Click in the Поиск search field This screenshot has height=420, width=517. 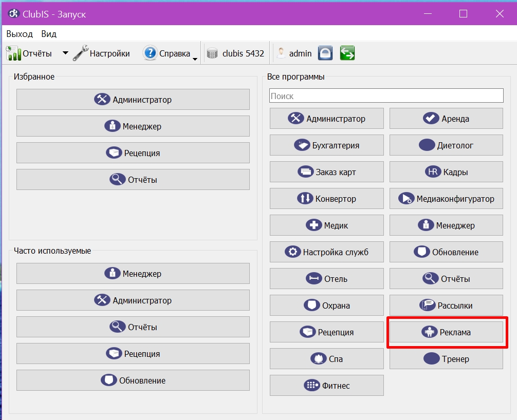[386, 96]
